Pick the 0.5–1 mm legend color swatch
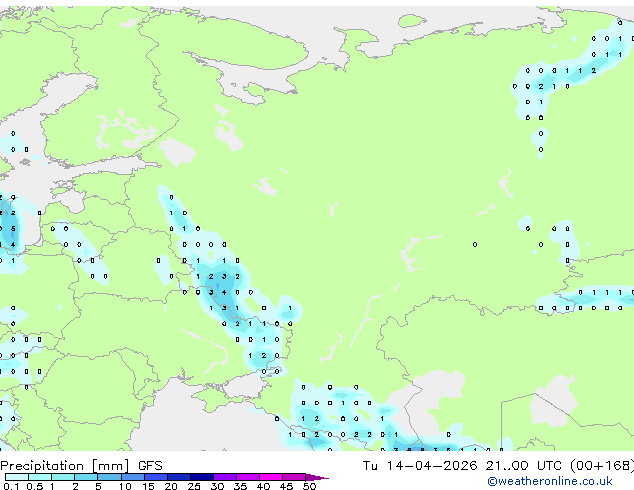The width and height of the screenshot is (634, 490). coord(40,477)
